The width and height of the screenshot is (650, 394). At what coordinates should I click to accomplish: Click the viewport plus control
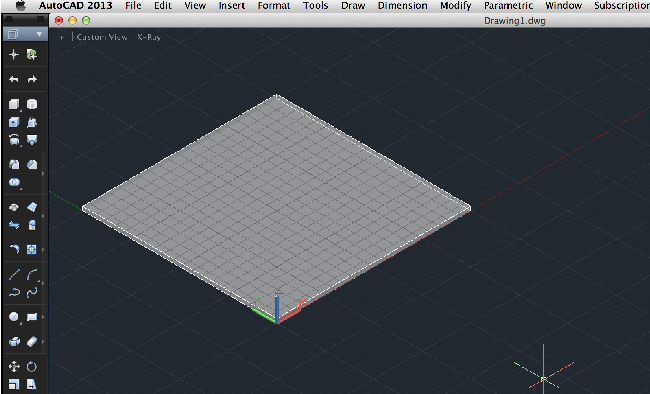click(61, 37)
